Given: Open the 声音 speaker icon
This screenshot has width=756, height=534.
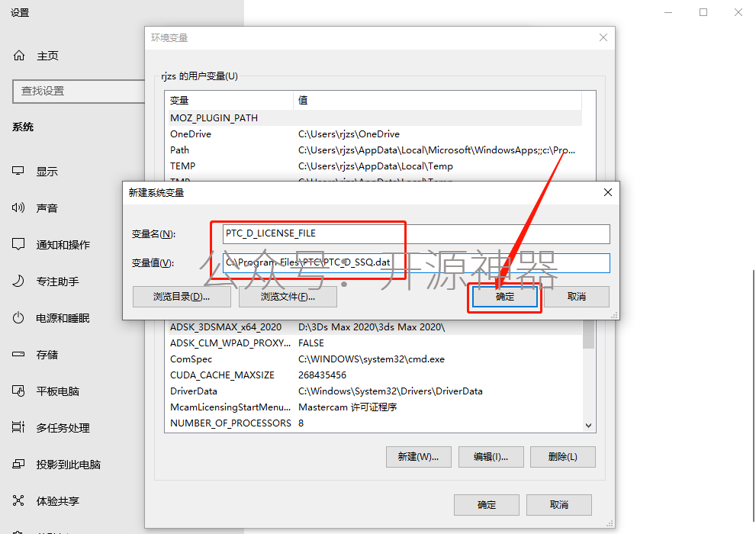Looking at the screenshot, I should click(x=18, y=207).
